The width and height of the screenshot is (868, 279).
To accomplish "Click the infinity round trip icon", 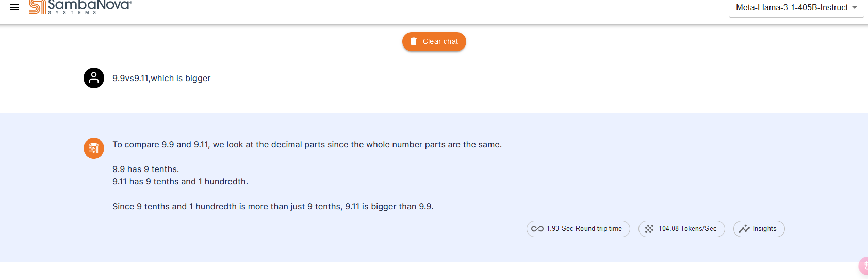I will (537, 229).
